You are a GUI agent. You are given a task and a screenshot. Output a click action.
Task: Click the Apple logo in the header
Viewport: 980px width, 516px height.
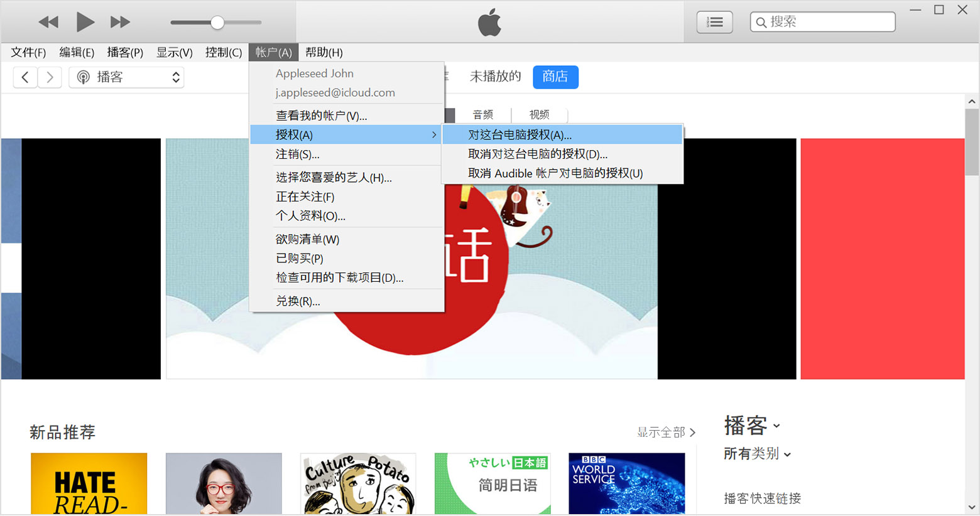[x=489, y=22]
